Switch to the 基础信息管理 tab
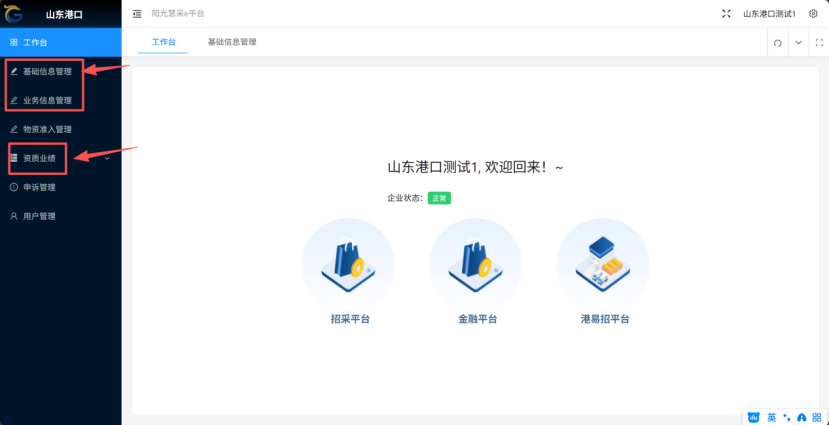830x425 pixels. click(232, 42)
